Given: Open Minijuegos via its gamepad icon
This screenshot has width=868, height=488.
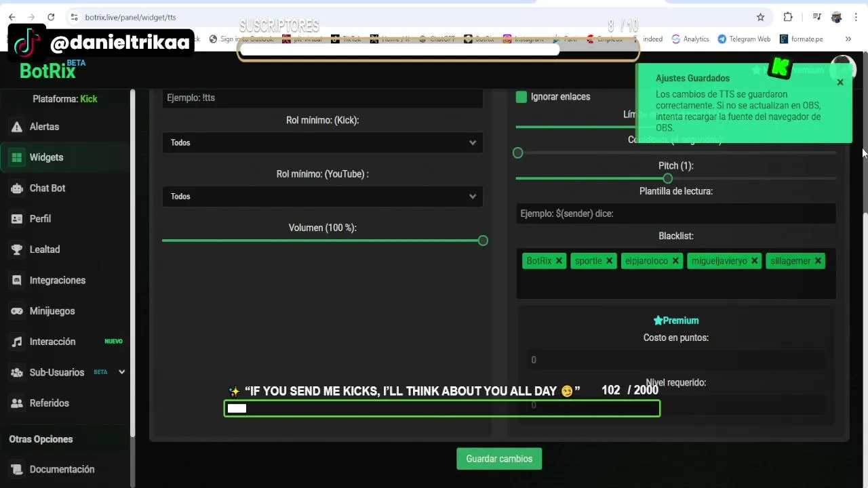Looking at the screenshot, I should tap(17, 311).
